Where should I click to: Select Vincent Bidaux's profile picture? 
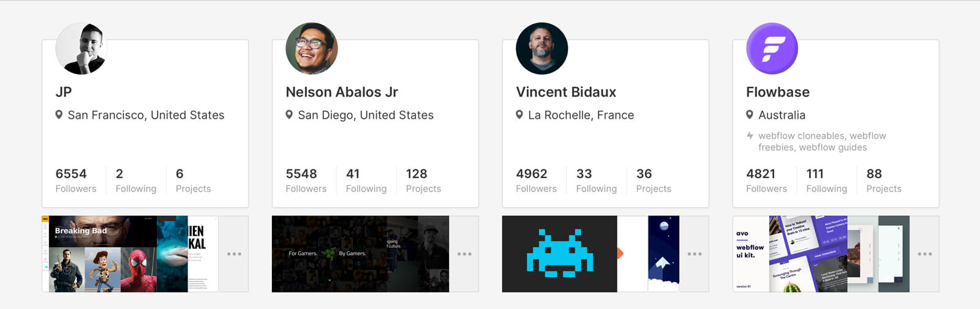[542, 48]
